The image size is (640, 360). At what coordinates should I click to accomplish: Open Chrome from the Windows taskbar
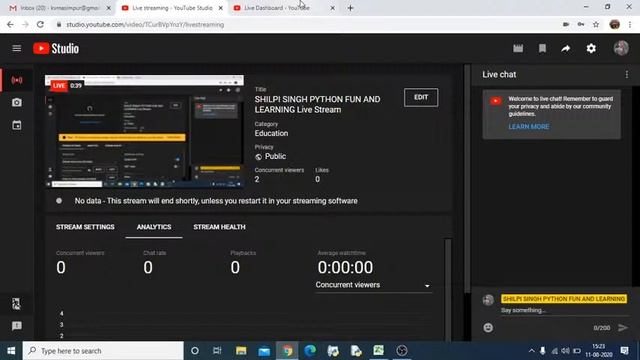(x=287, y=351)
